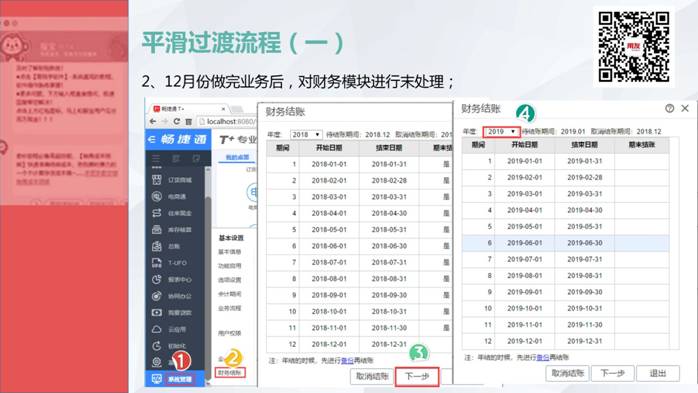Screen dimensions: 698x393
Task: Select period 6 row 2019-06-01
Action: coord(565,243)
